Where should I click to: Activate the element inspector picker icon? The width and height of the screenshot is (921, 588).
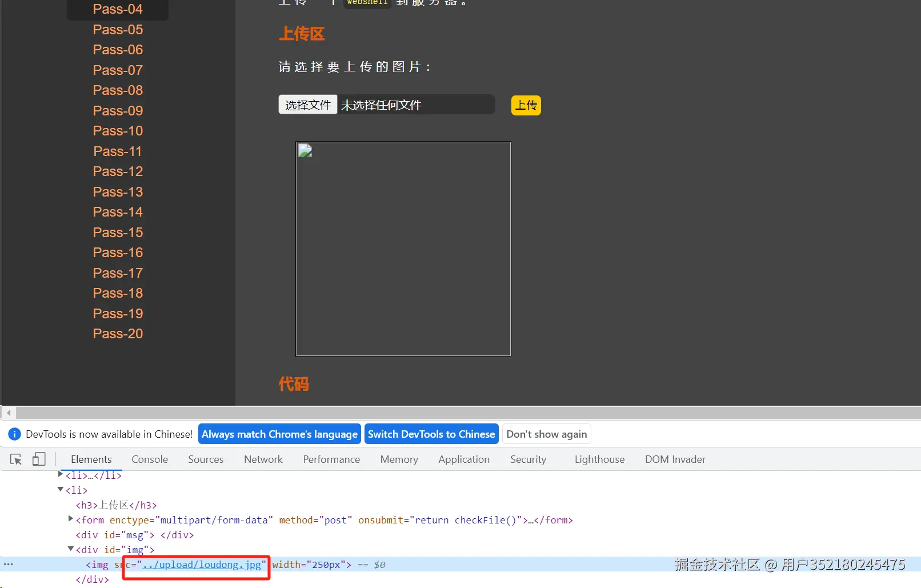coord(16,459)
